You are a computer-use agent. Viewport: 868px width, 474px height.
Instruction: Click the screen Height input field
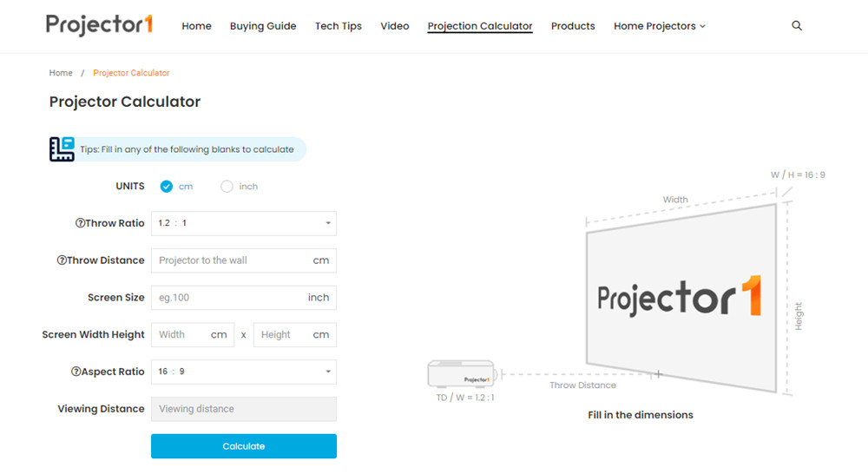(x=285, y=335)
